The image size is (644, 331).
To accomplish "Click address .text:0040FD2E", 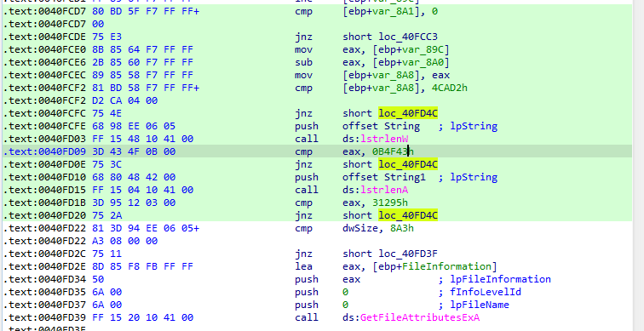I will pos(44,266).
